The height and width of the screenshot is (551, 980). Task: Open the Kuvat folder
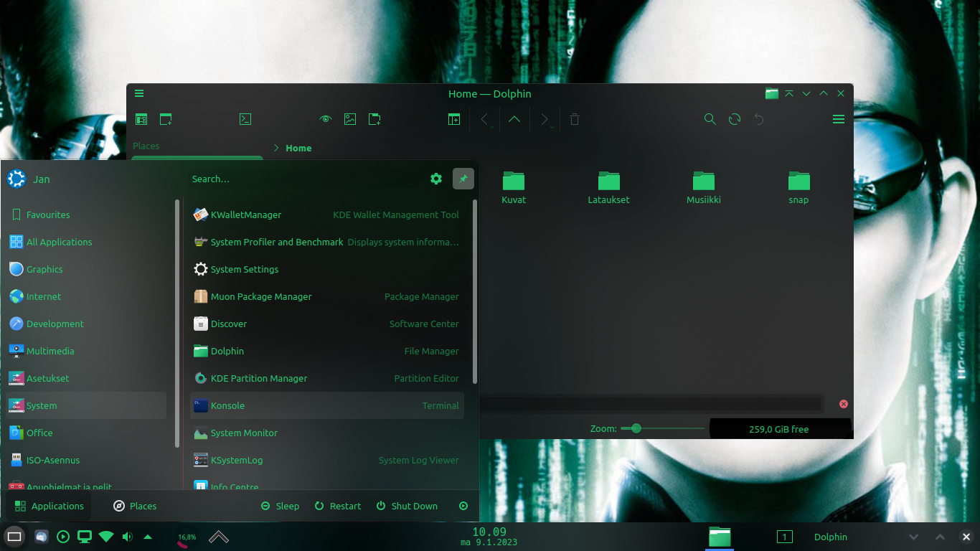click(x=514, y=188)
